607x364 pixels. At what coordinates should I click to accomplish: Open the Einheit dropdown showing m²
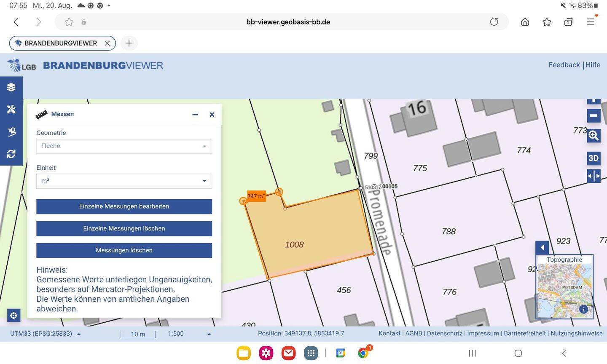coord(124,181)
